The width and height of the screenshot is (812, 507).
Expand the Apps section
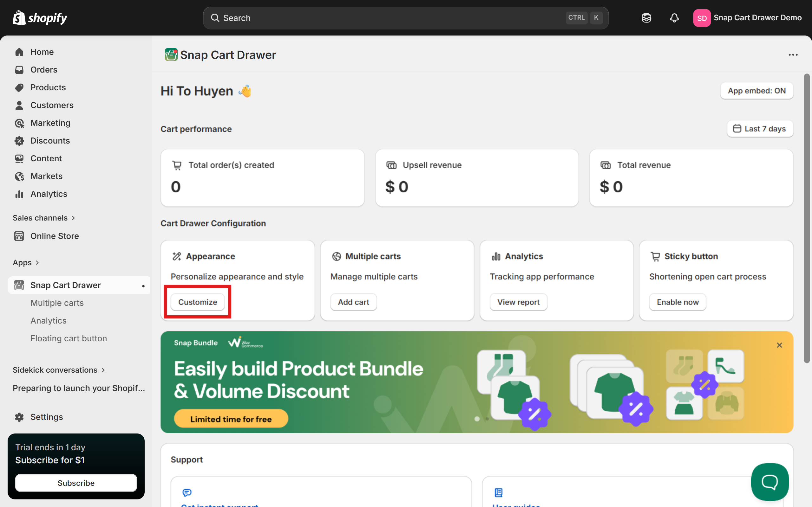click(26, 262)
